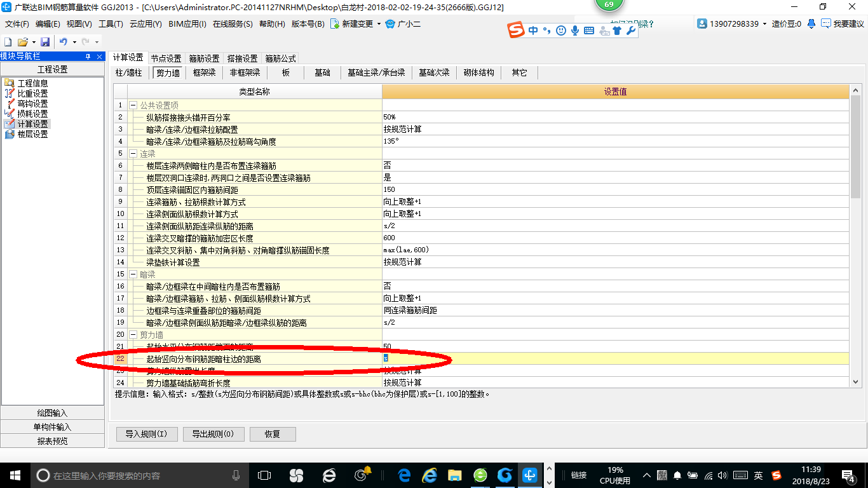Select 计算设置 in navigation tree
868x488 pixels.
point(32,124)
